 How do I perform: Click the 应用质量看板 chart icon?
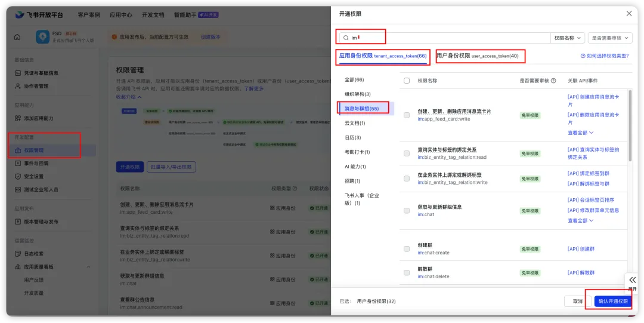click(18, 267)
